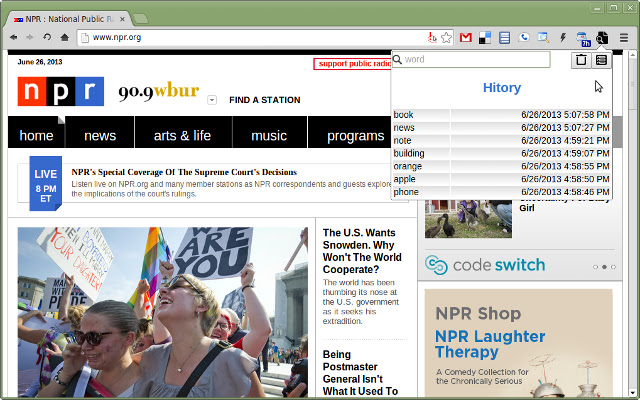This screenshot has height=400, width=640.
Task: Go back with the browser back arrow
Action: tap(13, 38)
